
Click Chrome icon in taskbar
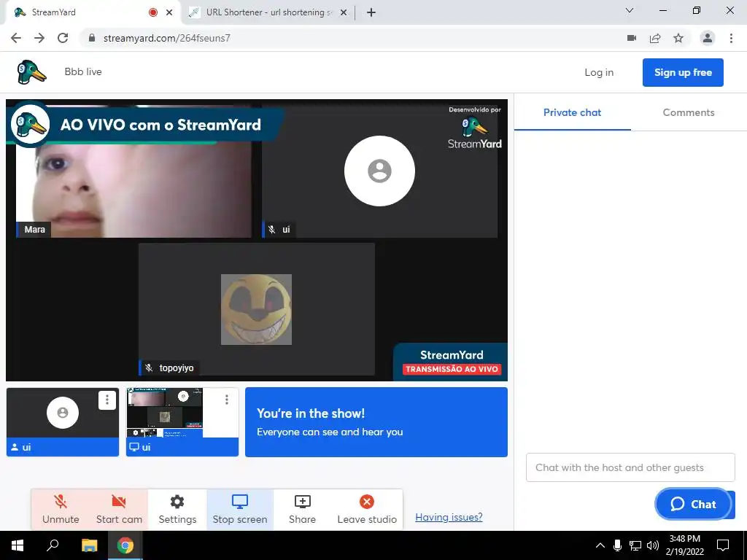(125, 545)
